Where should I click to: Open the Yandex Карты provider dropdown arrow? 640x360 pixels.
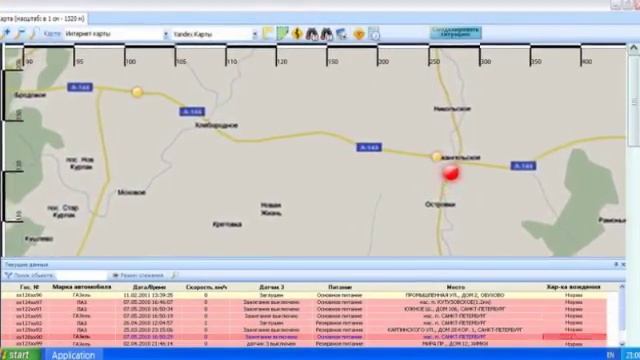[x=255, y=35]
